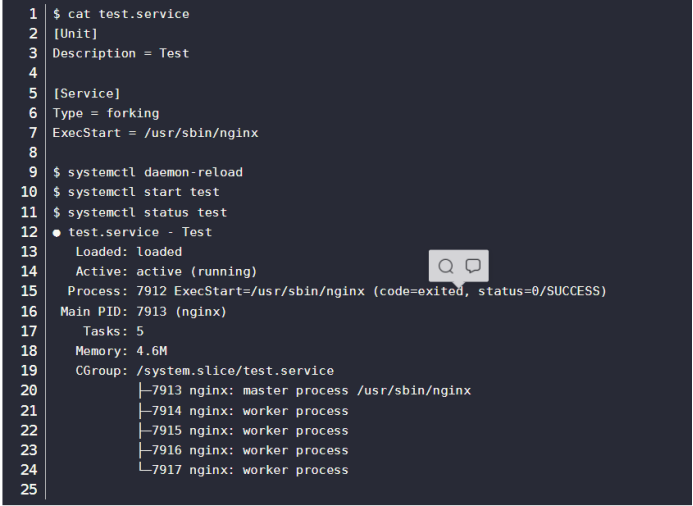
Task: Click line number 1 in the gutter
Action: (x=32, y=14)
